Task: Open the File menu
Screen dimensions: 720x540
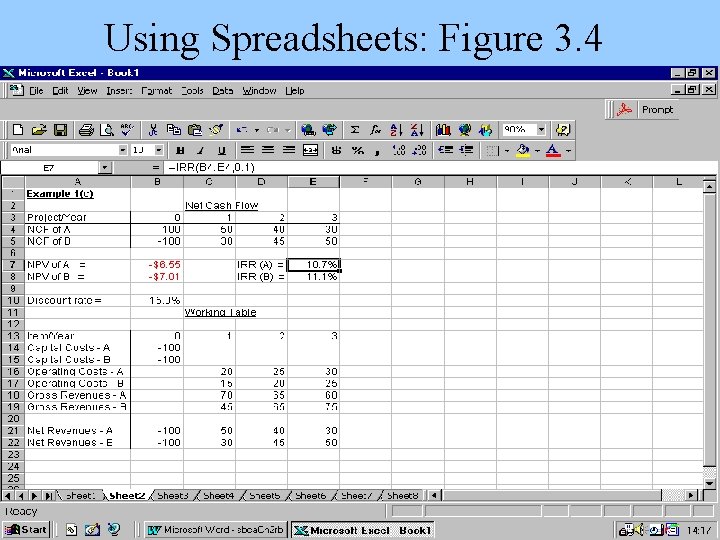Action: [x=36, y=91]
